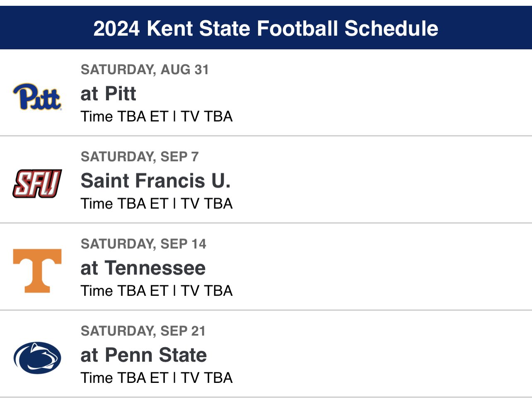532x404 pixels.
Task: Click the 'TV TBA' text in Tennessee row
Action: [x=207, y=291]
